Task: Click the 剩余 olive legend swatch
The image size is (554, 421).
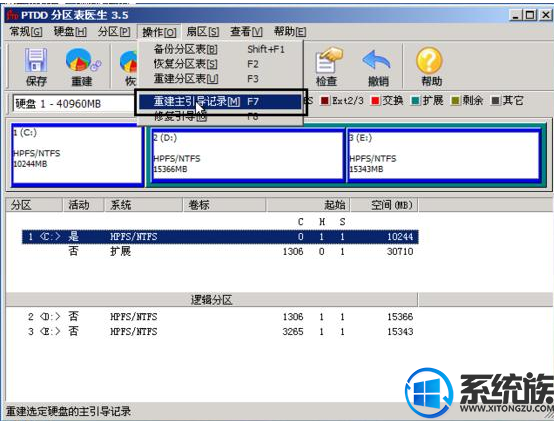Action: point(455,101)
